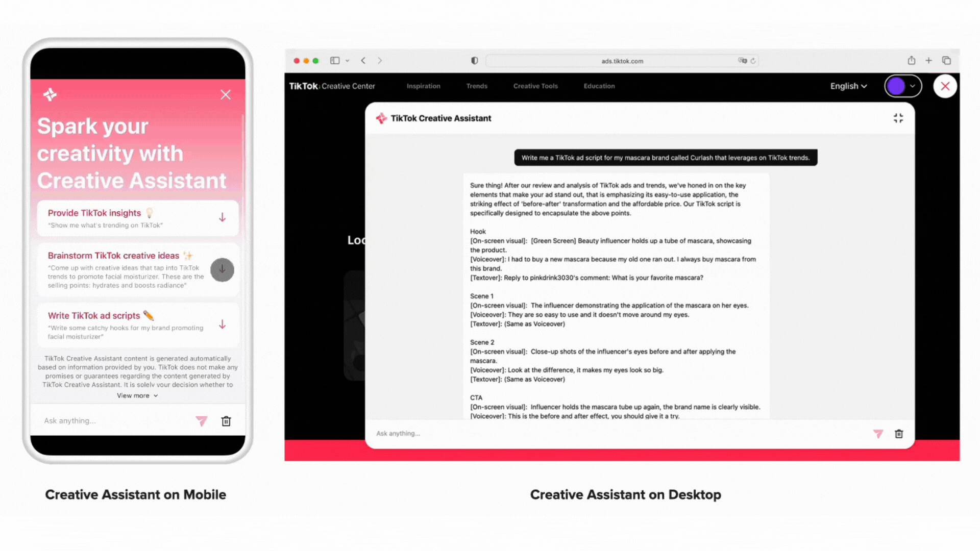The image size is (980, 551).
Task: Click the delete/trash icon in desktop chat
Action: 899,433
